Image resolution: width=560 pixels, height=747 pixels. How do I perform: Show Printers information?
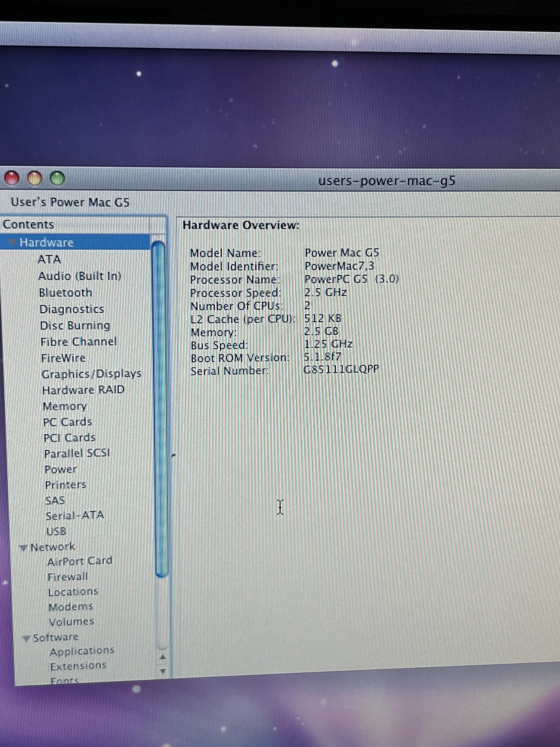click(x=66, y=485)
